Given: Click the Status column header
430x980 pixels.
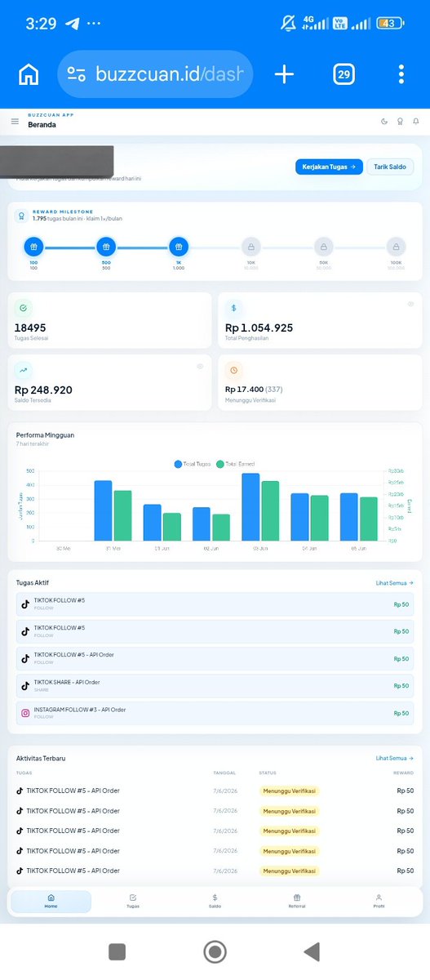Looking at the screenshot, I should [268, 773].
